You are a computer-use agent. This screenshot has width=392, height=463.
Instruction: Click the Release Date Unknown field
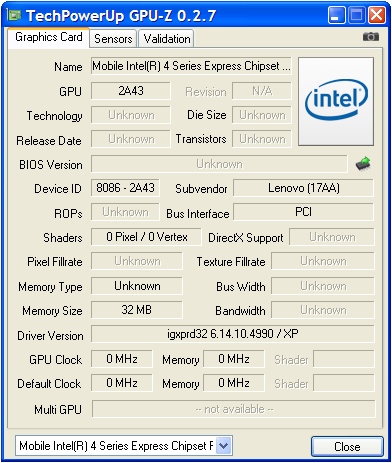click(x=131, y=139)
